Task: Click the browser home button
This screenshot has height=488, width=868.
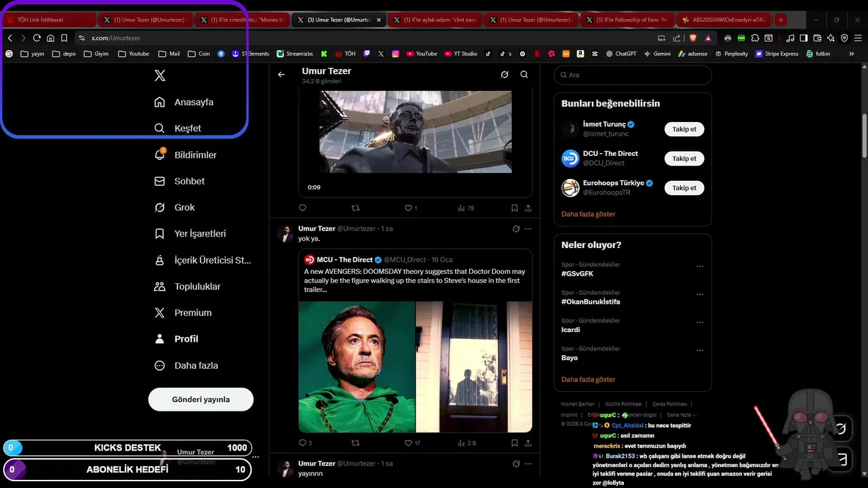Action: coord(50,38)
